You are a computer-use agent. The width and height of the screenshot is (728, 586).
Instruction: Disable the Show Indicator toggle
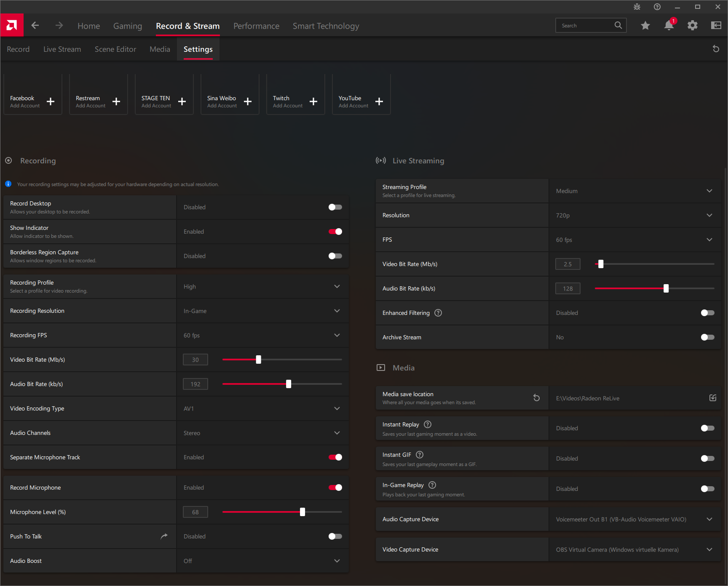point(335,232)
